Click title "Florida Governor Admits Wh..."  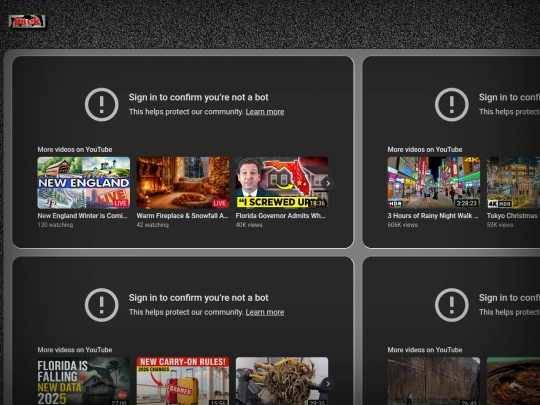(280, 216)
